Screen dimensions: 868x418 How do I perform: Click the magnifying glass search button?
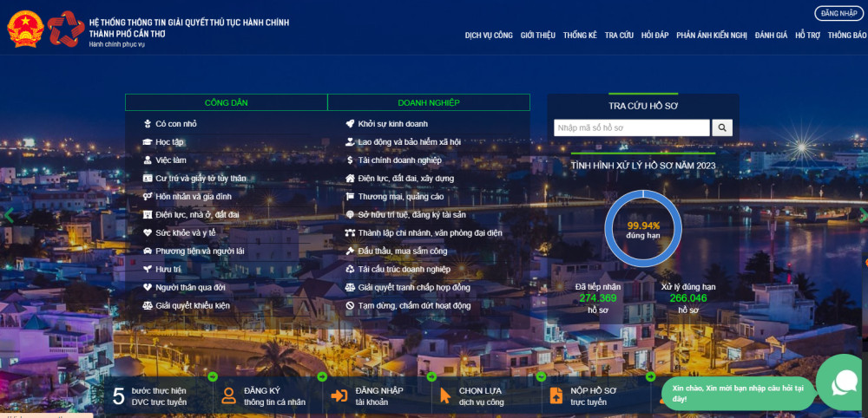pos(722,128)
